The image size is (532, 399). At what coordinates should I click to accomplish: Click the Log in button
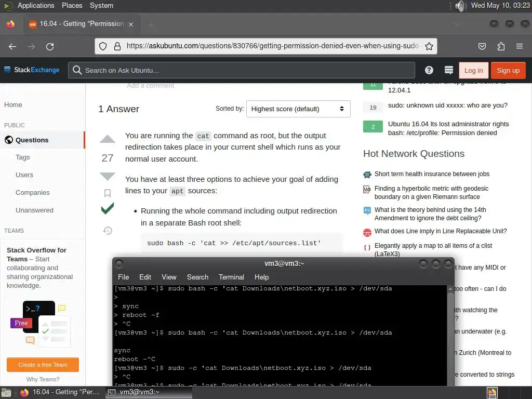coord(473,70)
